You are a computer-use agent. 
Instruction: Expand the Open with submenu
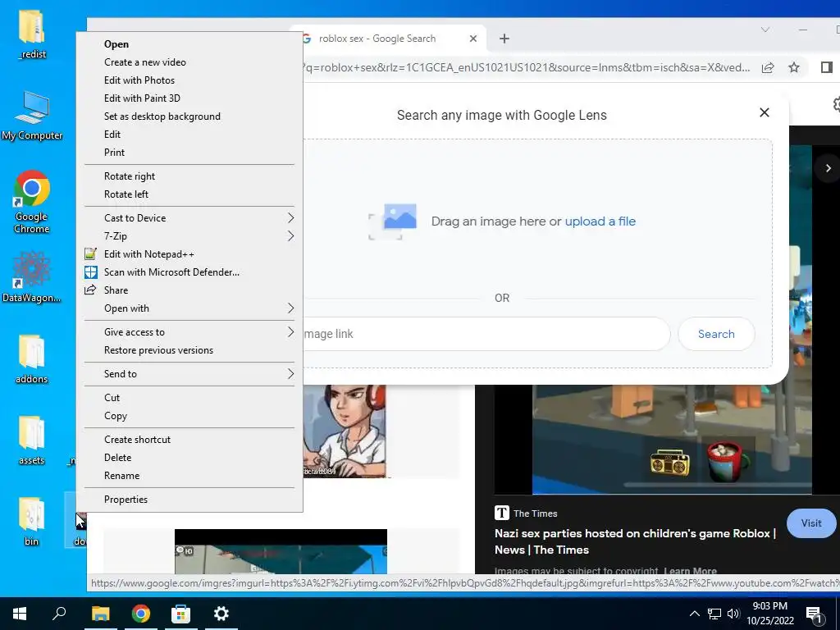pyautogui.click(x=189, y=308)
